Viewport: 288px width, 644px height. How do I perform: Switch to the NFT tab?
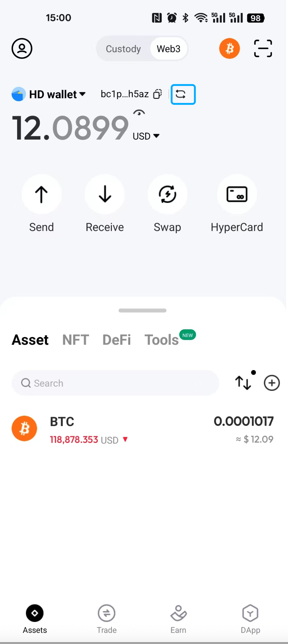(x=76, y=340)
